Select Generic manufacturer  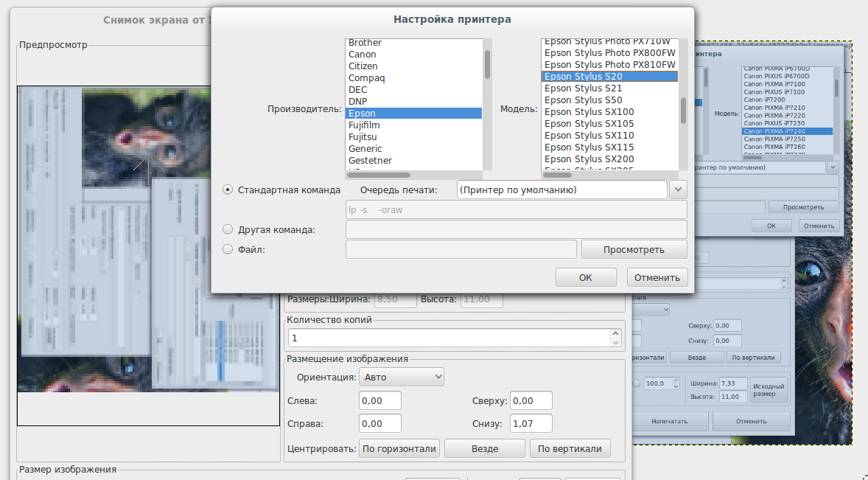413,148
